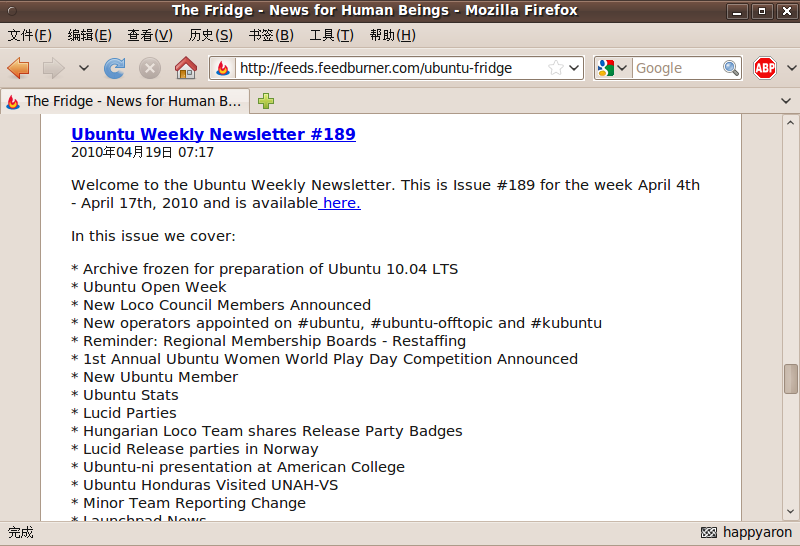The width and height of the screenshot is (800, 546).
Task: Click the scrollbar down arrow
Action: click(x=790, y=511)
